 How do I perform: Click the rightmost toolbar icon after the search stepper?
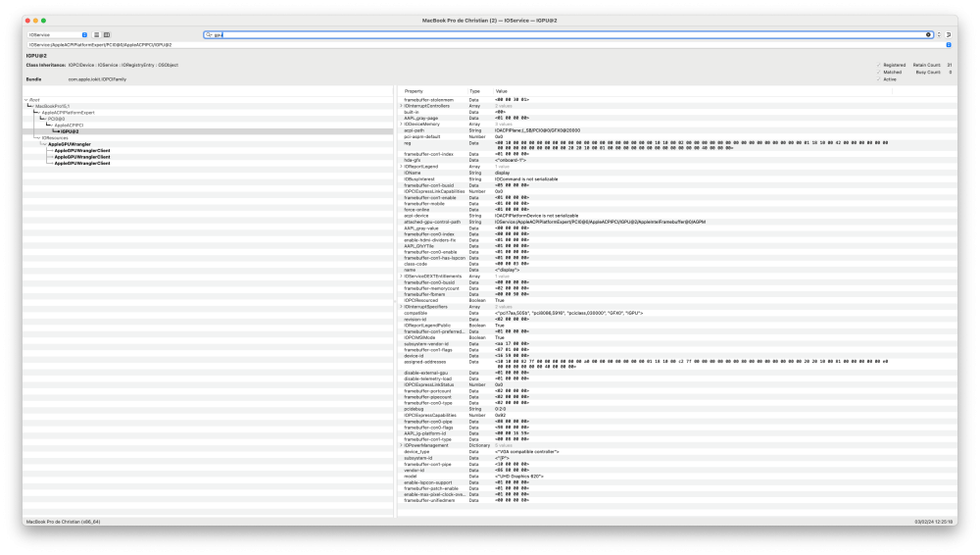point(948,35)
